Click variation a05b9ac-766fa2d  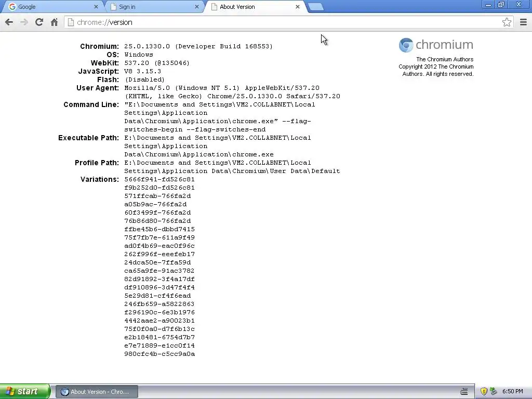[x=155, y=204]
